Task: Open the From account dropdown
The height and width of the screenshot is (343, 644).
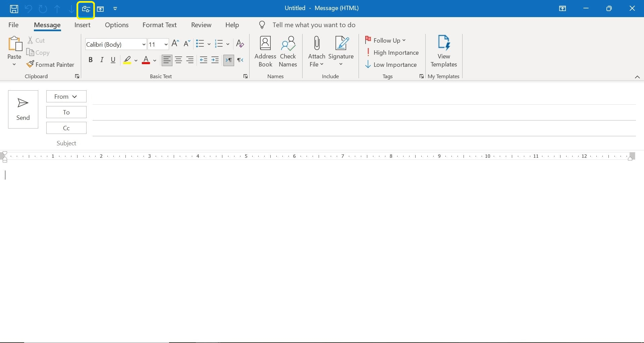Action: click(66, 96)
